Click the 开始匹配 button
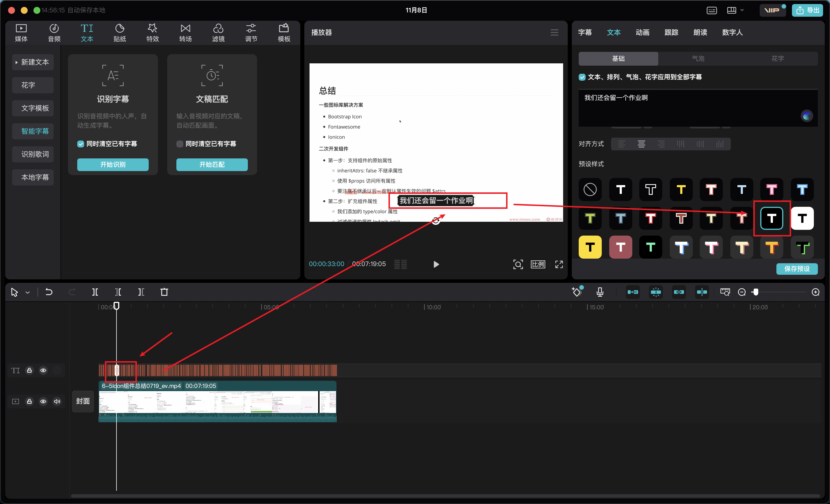Screen dimensions: 830x504 [212, 165]
